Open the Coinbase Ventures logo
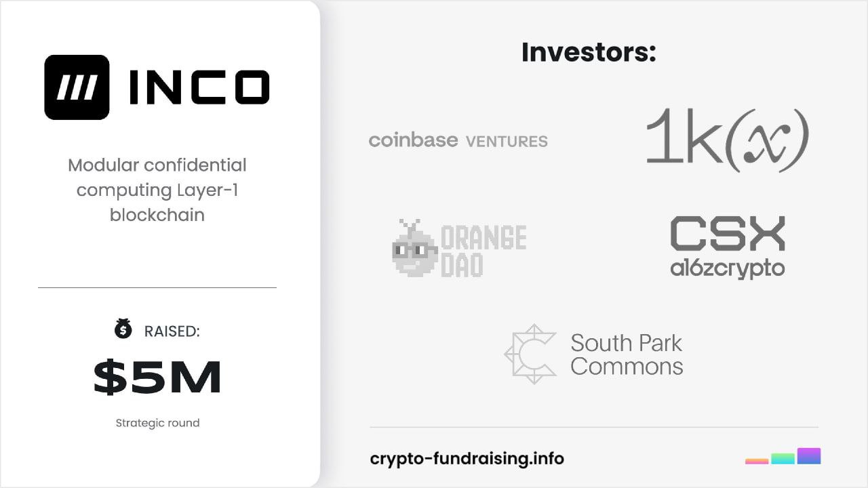 click(458, 140)
